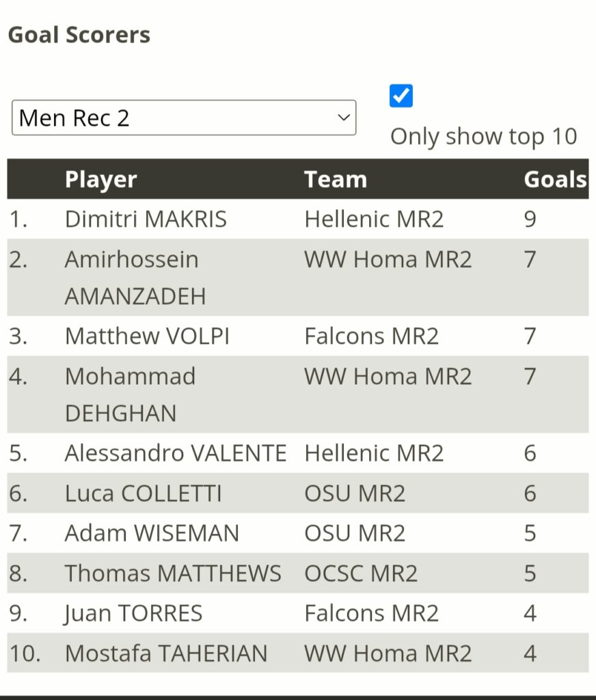Click the dropdown chevron arrow
The height and width of the screenshot is (700, 596).
[343, 118]
